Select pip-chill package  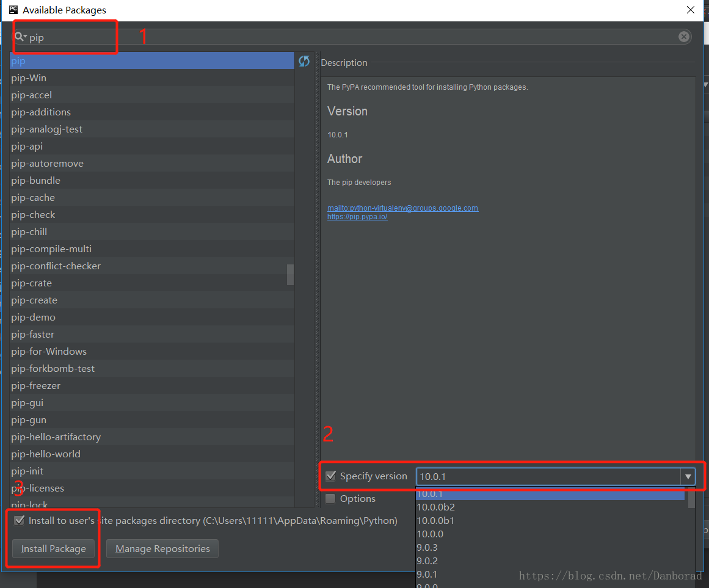coord(152,232)
